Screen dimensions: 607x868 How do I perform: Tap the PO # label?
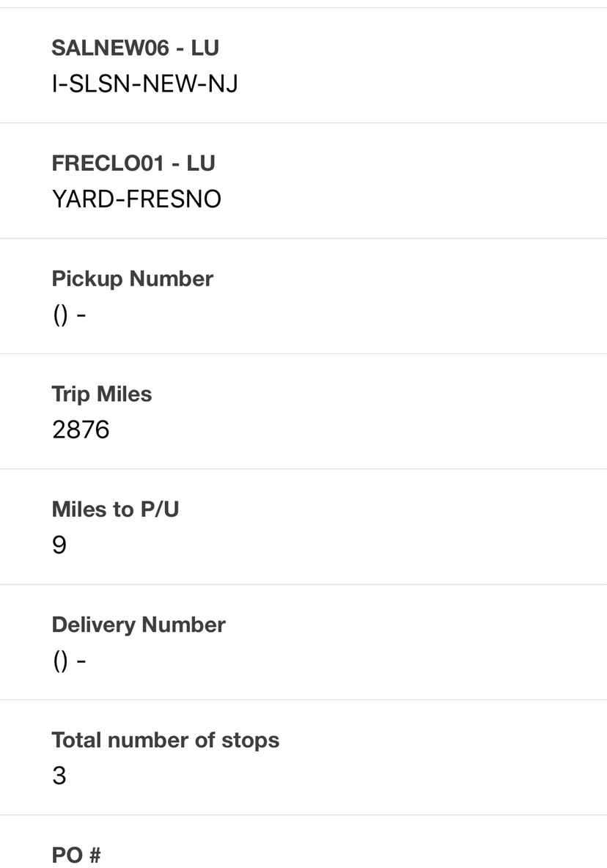click(x=76, y=855)
